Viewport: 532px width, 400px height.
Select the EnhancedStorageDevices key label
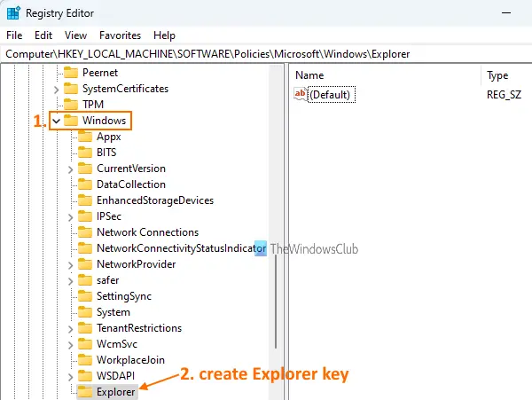tap(155, 200)
